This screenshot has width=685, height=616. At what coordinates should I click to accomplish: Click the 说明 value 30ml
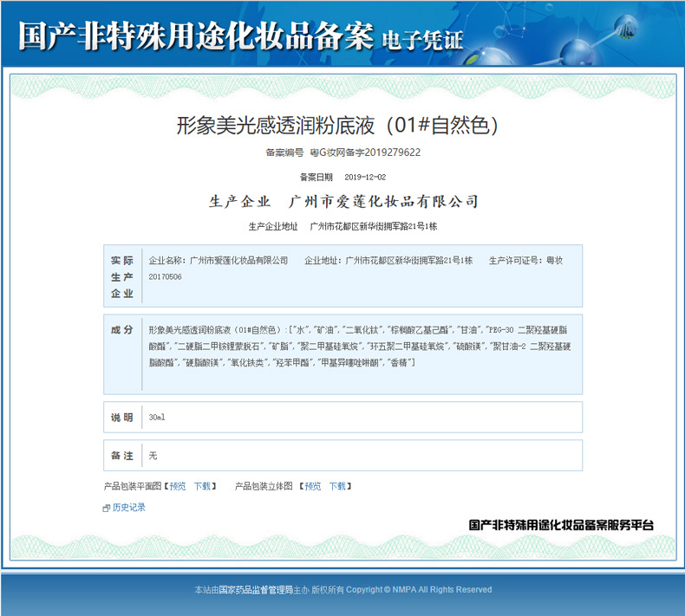click(157, 418)
